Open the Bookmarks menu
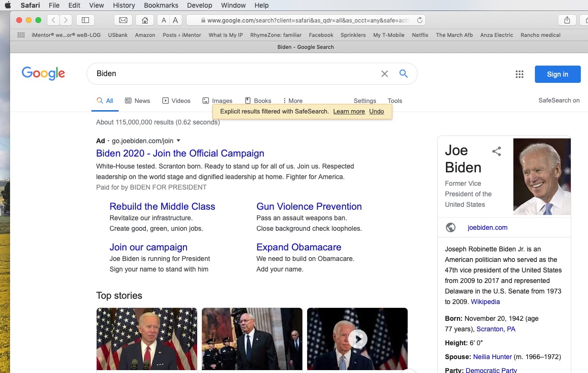 click(161, 5)
